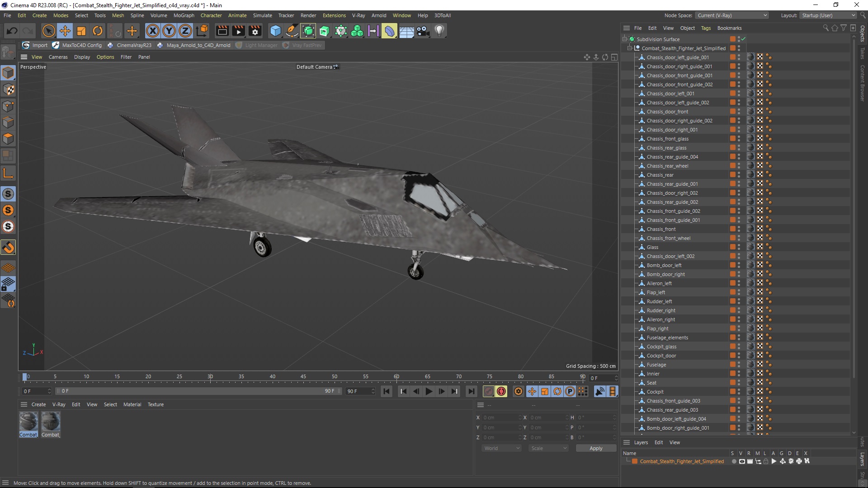This screenshot has height=488, width=868.
Task: Click timeline scrubber at frame 45
Action: pyautogui.click(x=303, y=377)
